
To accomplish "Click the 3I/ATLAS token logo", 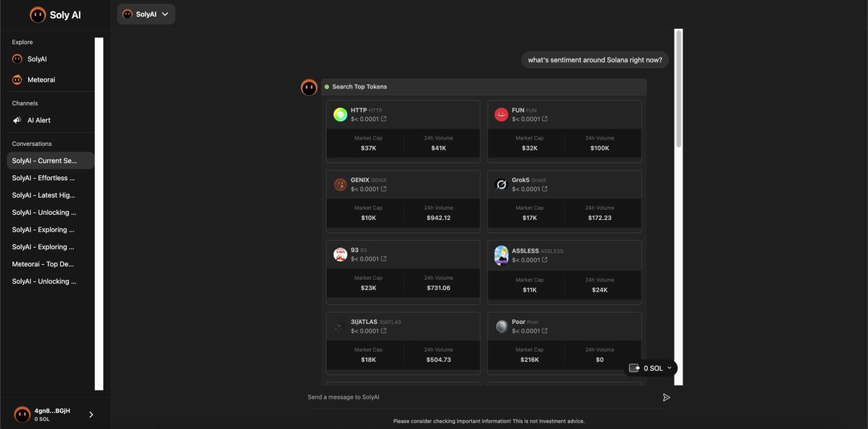I will click(x=340, y=326).
